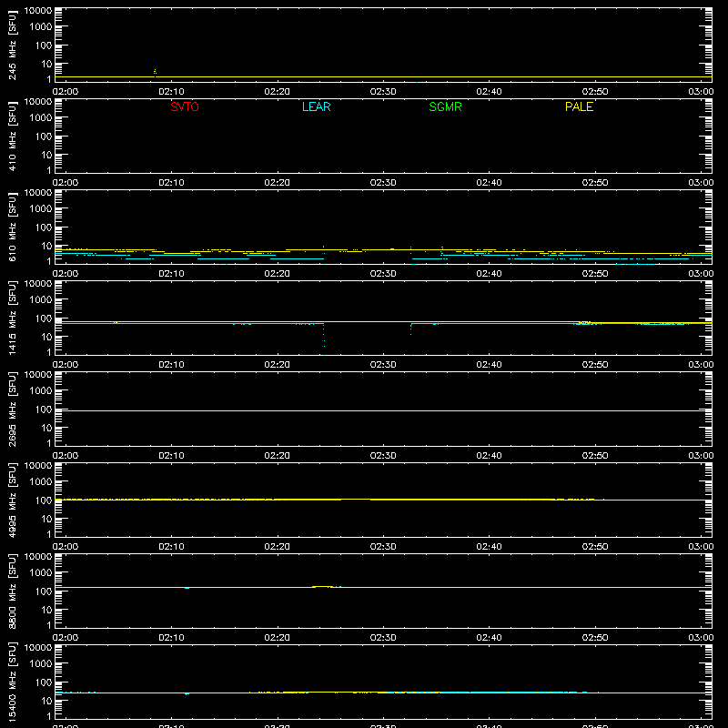Click 02:30 tick label under 245 MHz plot
This screenshot has width=728, height=728.
coord(383,92)
